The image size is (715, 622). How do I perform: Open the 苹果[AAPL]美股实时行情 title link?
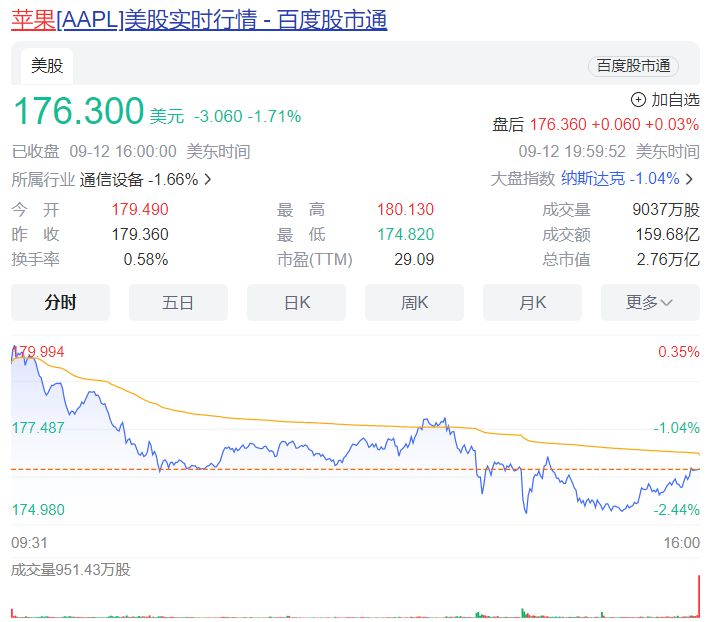199,19
